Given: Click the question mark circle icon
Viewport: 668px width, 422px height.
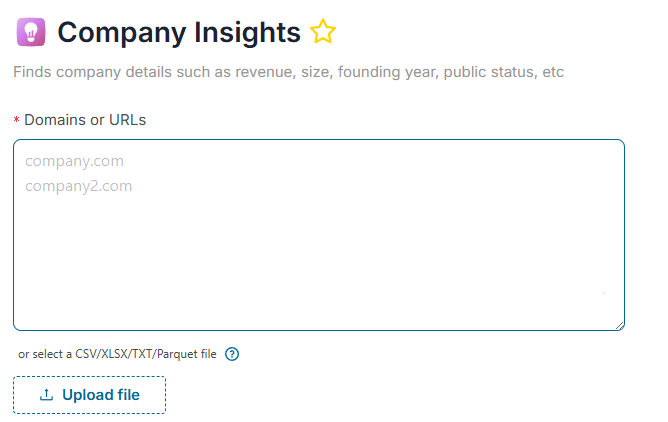Looking at the screenshot, I should pos(232,354).
